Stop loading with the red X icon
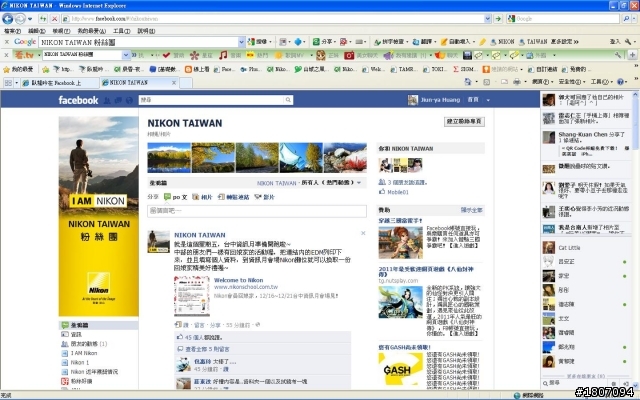This screenshot has height=400, width=640. click(x=54, y=18)
